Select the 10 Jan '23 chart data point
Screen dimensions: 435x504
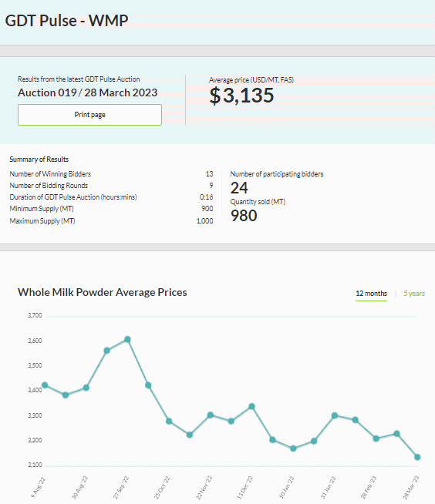click(x=293, y=449)
